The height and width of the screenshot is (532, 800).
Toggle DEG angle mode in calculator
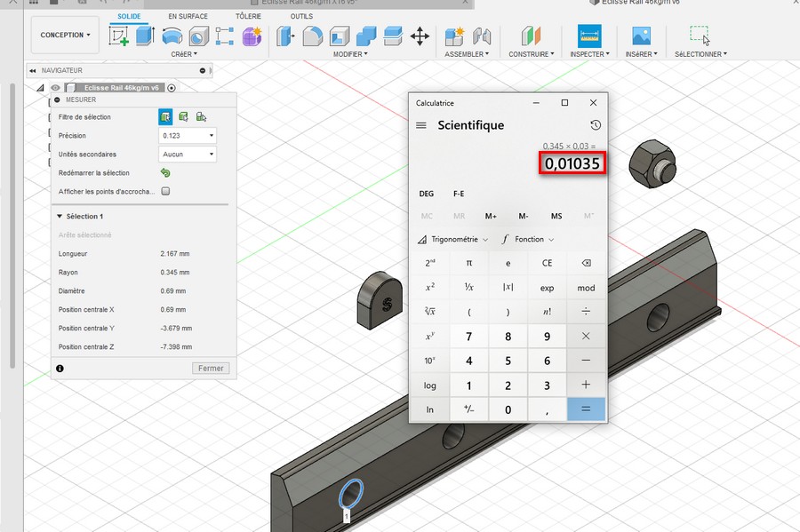(427, 194)
